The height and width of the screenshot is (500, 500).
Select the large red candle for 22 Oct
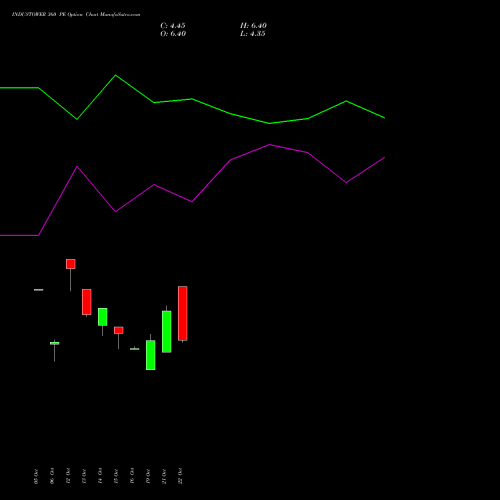pos(183,313)
